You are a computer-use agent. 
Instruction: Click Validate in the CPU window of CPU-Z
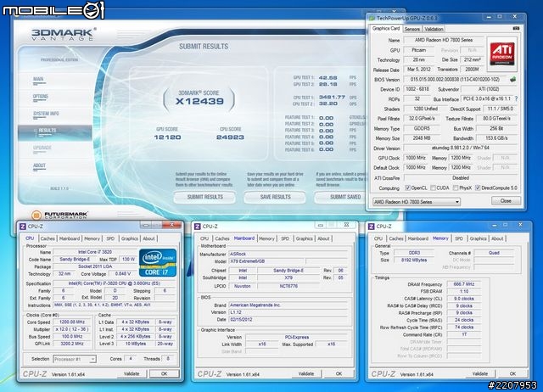click(x=132, y=374)
